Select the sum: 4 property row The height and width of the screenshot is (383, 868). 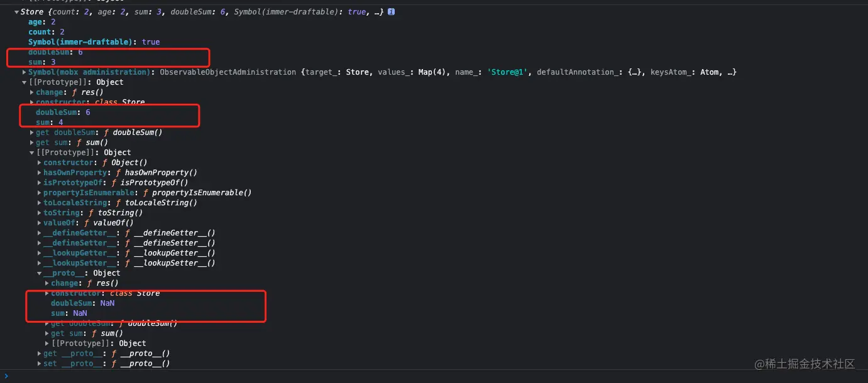(50, 122)
